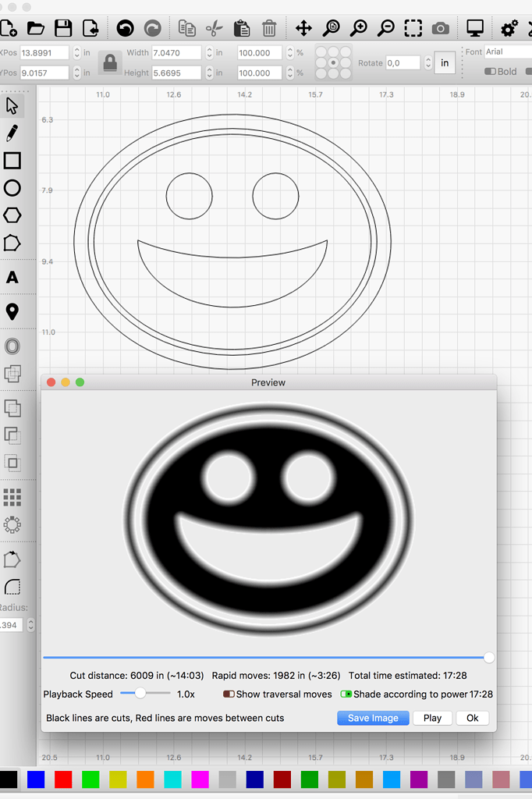
Task: Click the 'in' units button
Action: (445, 62)
